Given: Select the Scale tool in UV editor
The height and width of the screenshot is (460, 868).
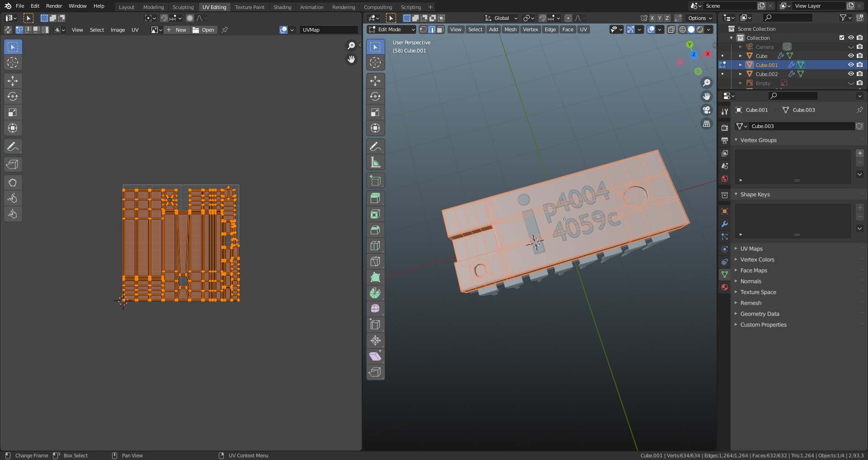Looking at the screenshot, I should point(13,113).
